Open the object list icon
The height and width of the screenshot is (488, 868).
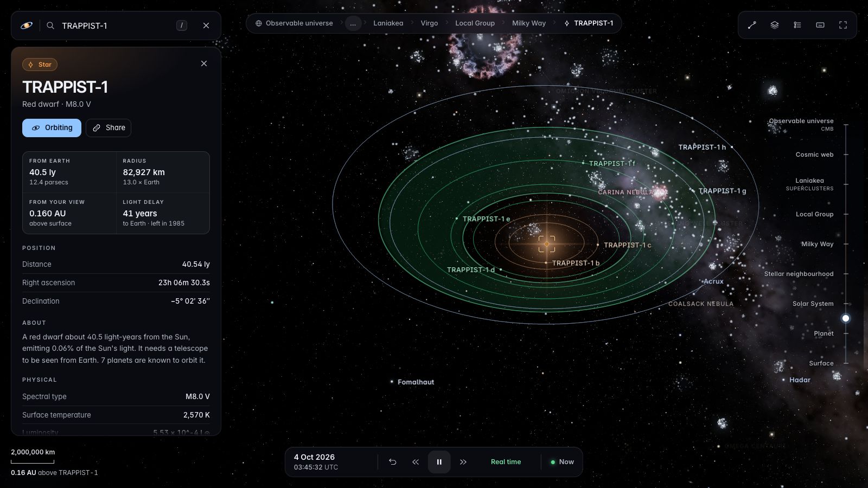(797, 25)
